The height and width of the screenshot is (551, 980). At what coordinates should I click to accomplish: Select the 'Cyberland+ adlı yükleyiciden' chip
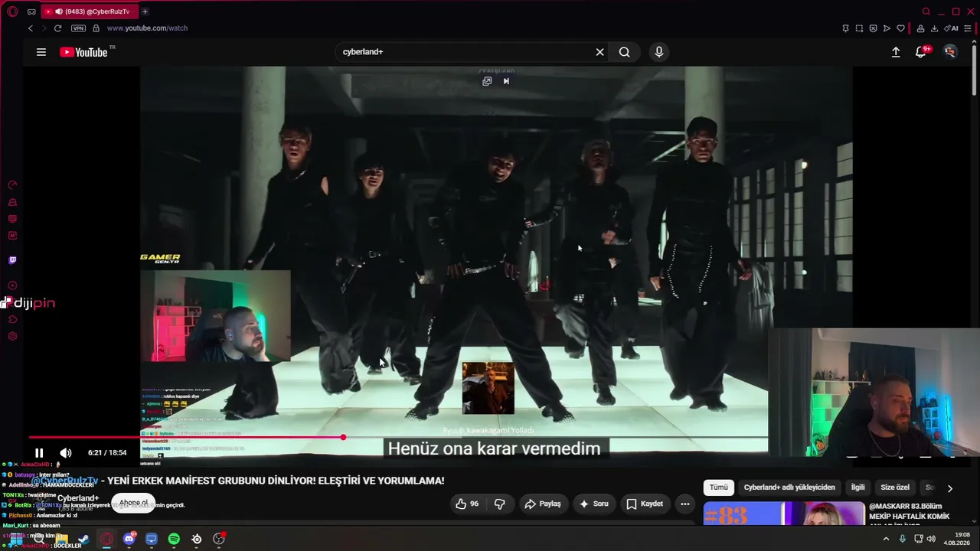point(789,487)
